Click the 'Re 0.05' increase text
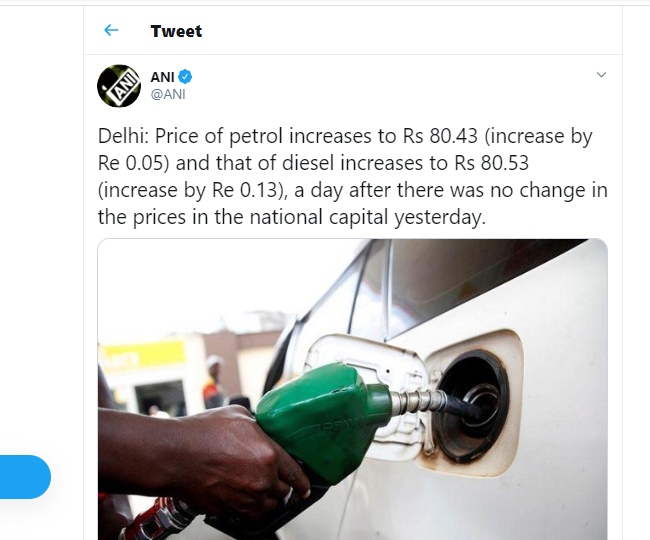This screenshot has height=540, width=650. click(x=131, y=162)
